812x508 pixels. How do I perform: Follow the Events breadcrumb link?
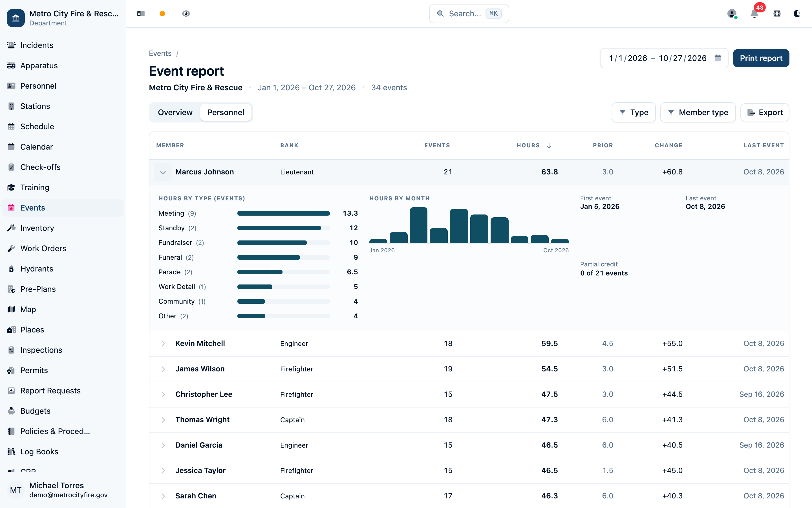(x=160, y=53)
